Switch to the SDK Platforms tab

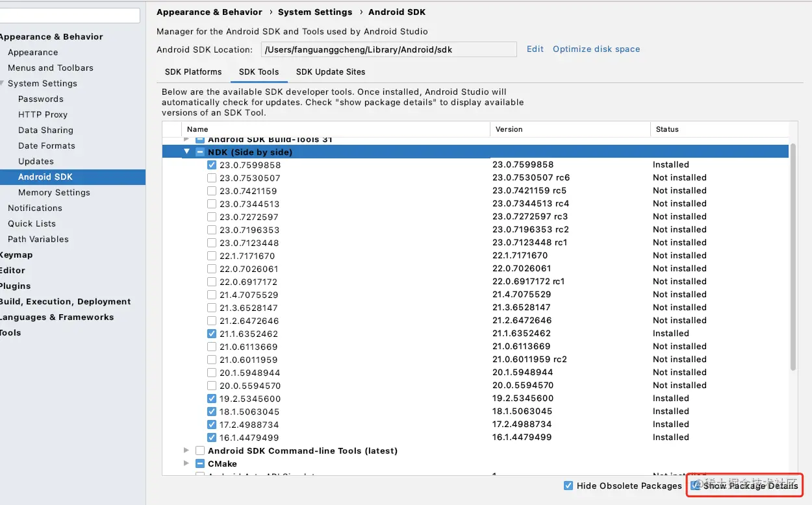[x=193, y=72]
